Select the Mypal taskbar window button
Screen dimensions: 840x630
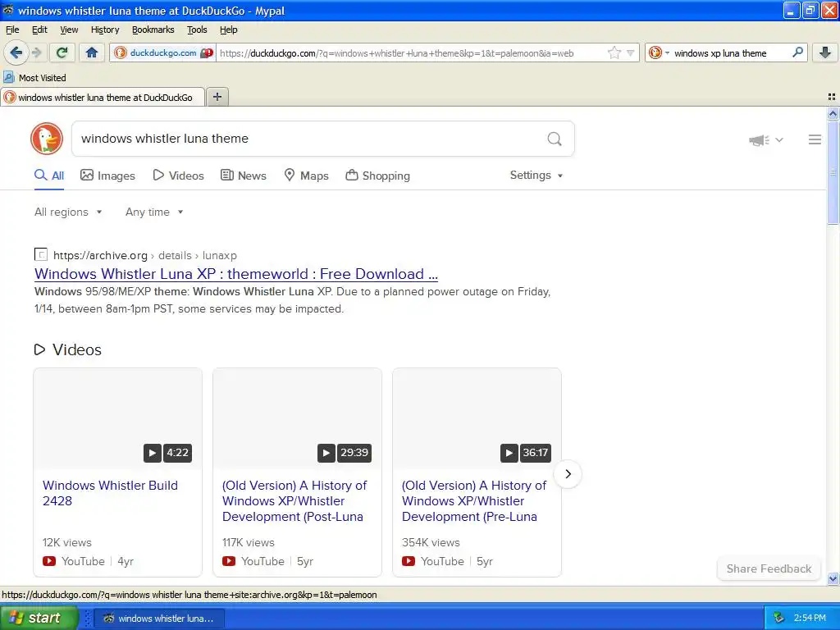click(x=159, y=619)
